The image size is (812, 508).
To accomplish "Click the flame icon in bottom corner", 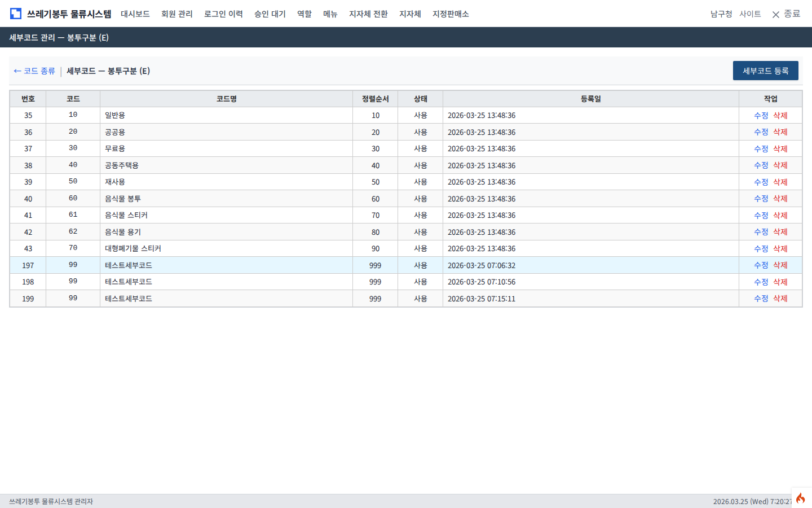I will click(x=801, y=498).
